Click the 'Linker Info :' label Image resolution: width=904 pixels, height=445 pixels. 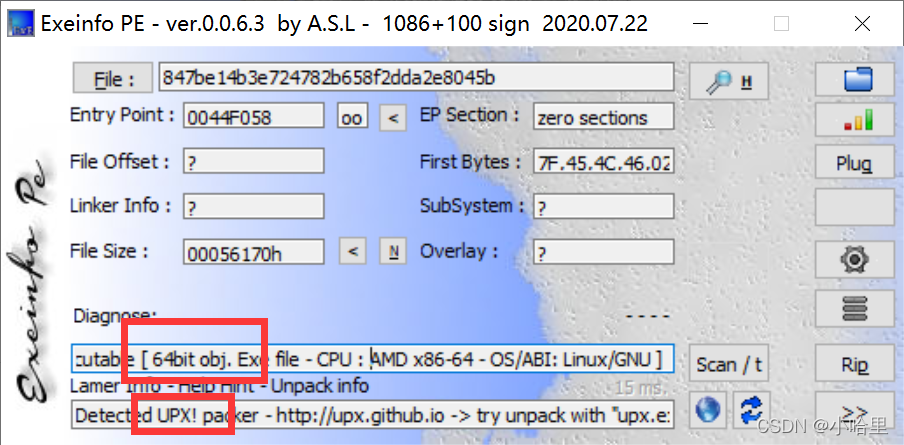point(120,206)
